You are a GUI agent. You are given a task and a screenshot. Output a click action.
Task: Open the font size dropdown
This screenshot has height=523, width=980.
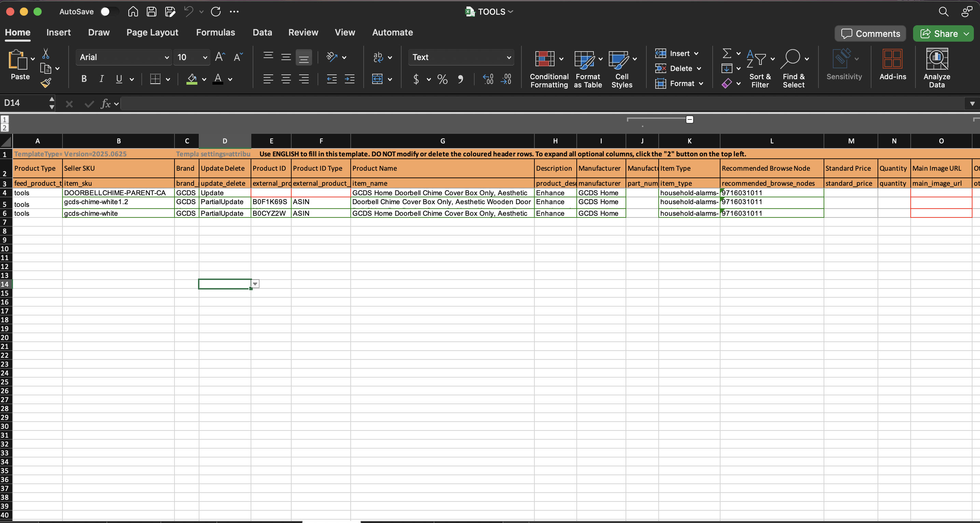(205, 57)
